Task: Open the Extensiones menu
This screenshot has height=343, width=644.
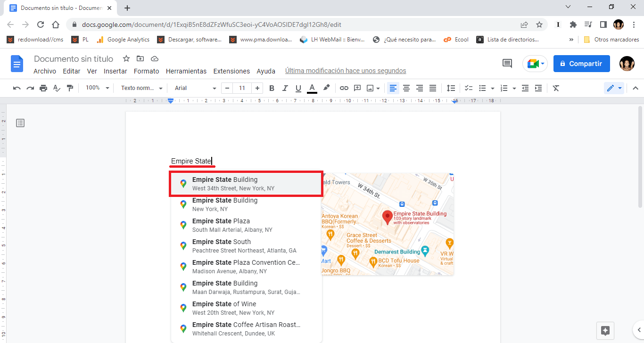Action: pos(231,71)
